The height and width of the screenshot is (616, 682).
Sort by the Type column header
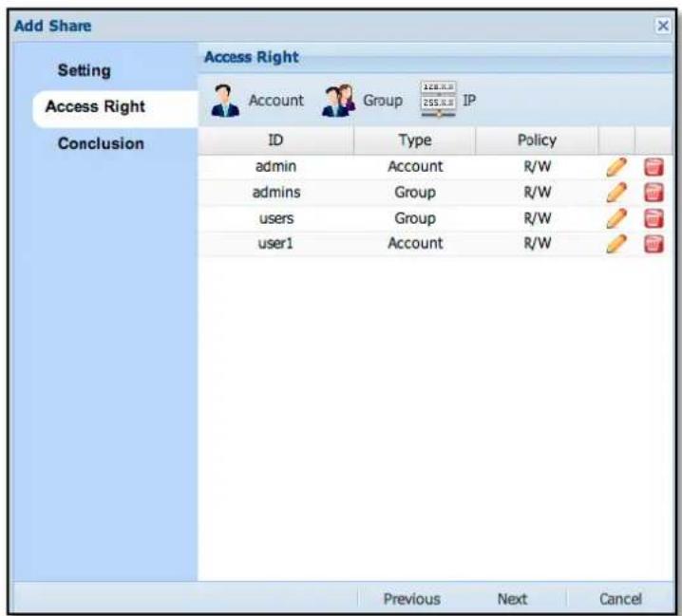pyautogui.click(x=415, y=140)
